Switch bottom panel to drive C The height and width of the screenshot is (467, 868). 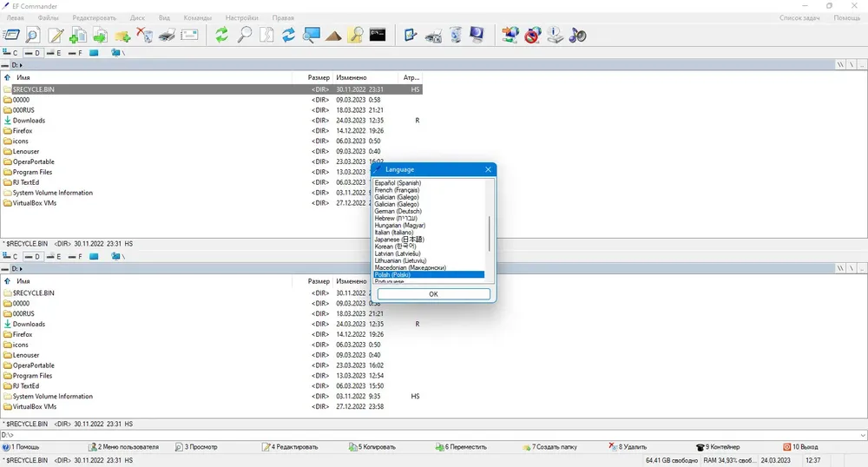(10, 257)
